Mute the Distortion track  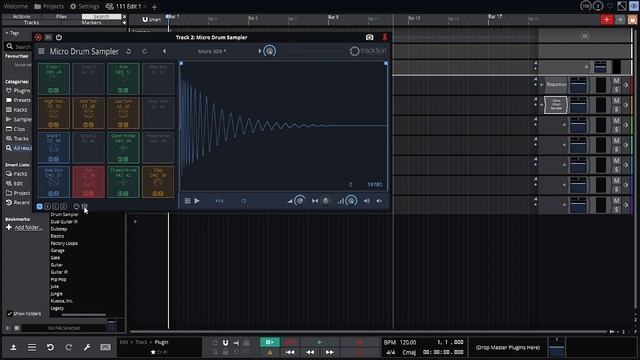point(616,81)
